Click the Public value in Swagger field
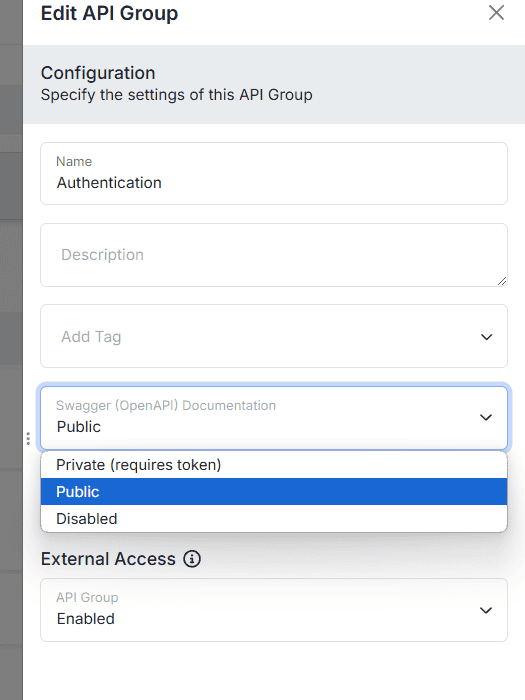Viewport: 525px width, 700px height. 79,427
